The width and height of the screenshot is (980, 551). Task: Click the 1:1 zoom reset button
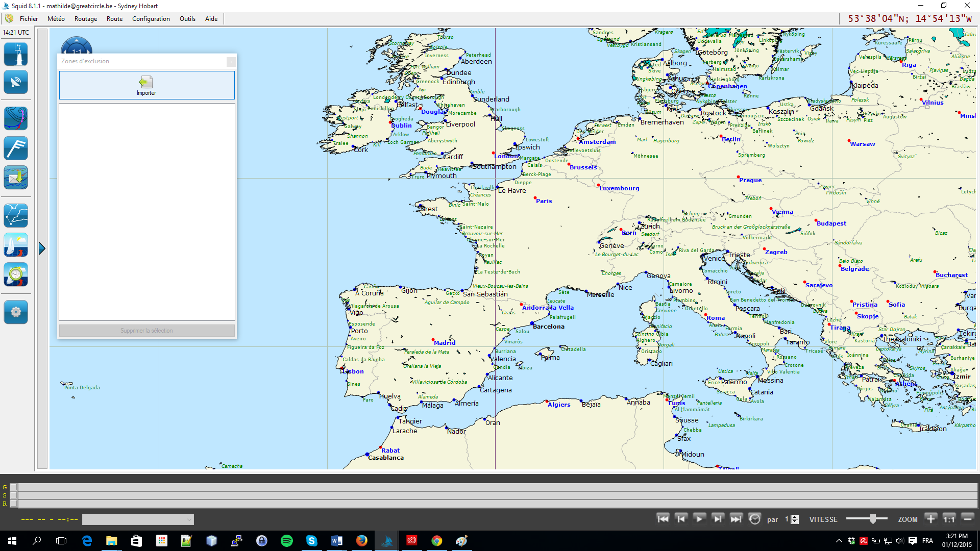[949, 519]
